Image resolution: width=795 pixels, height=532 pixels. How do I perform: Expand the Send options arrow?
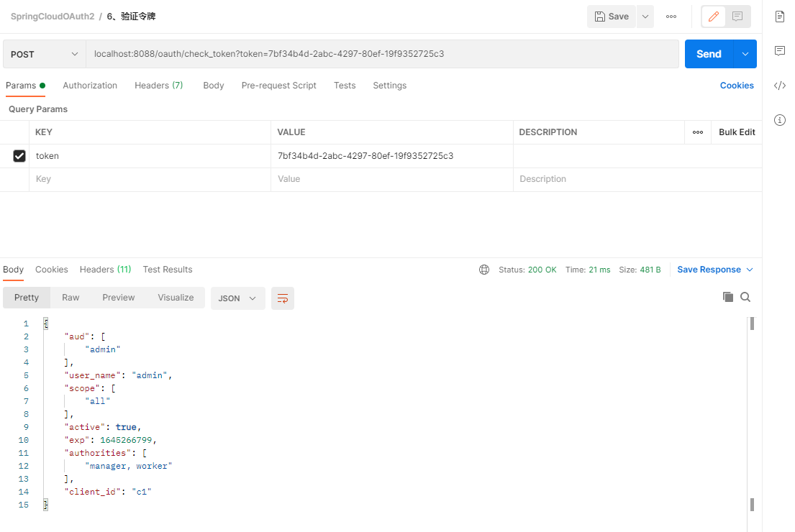745,54
